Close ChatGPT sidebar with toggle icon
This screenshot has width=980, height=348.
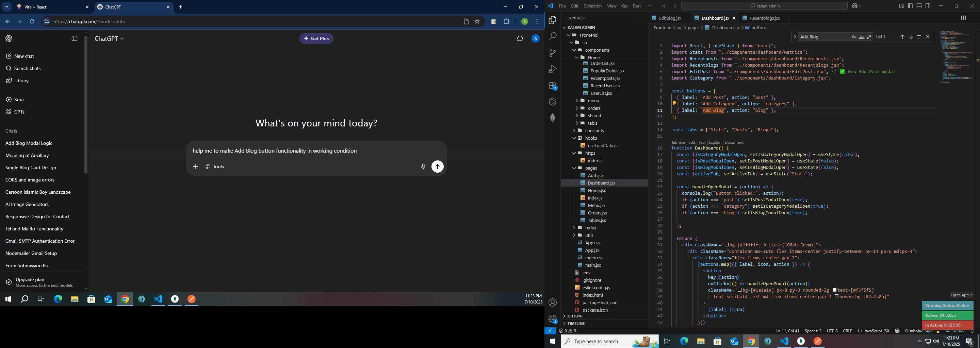click(75, 38)
